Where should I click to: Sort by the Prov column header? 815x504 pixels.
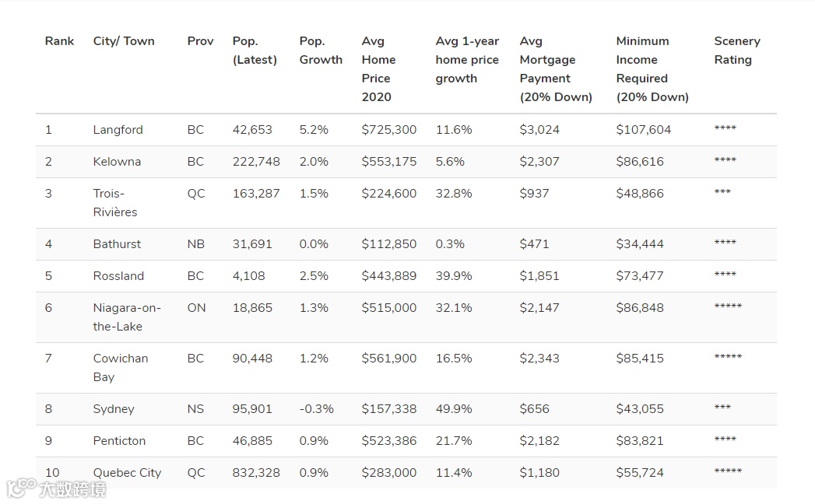pyautogui.click(x=200, y=41)
